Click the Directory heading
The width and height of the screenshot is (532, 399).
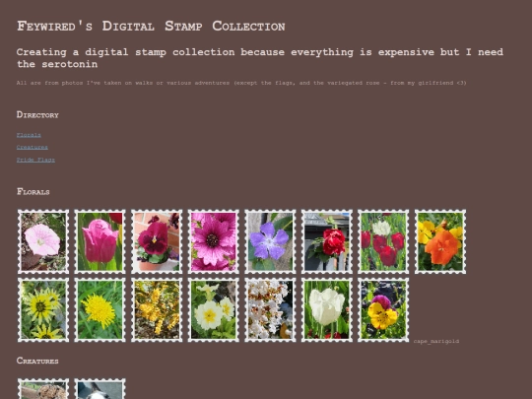pyautogui.click(x=37, y=114)
